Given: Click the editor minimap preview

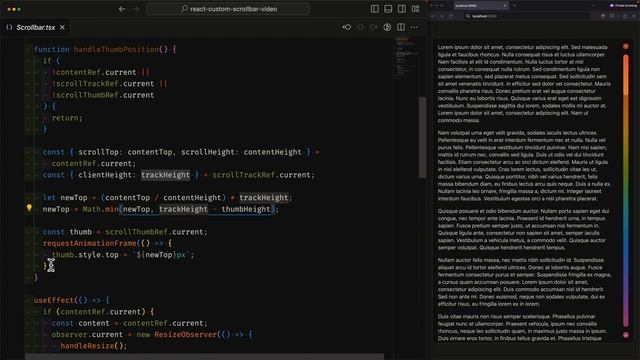Looking at the screenshot, I should [x=407, y=57].
